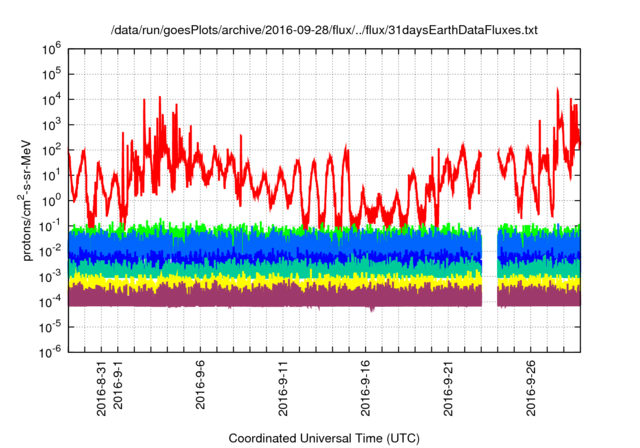Click the maroon flux band at the bottom
The height and width of the screenshot is (448, 640).
[x=300, y=298]
